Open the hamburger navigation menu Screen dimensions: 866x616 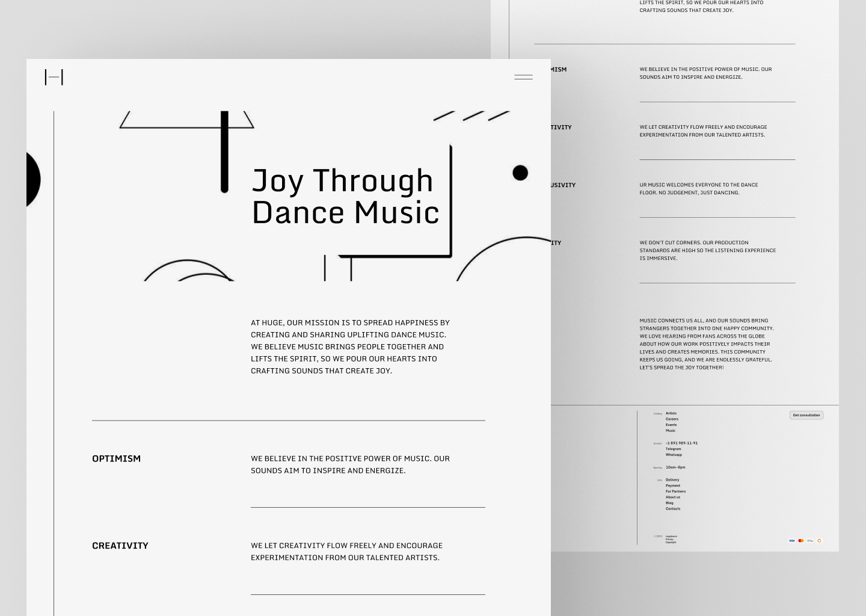[523, 77]
